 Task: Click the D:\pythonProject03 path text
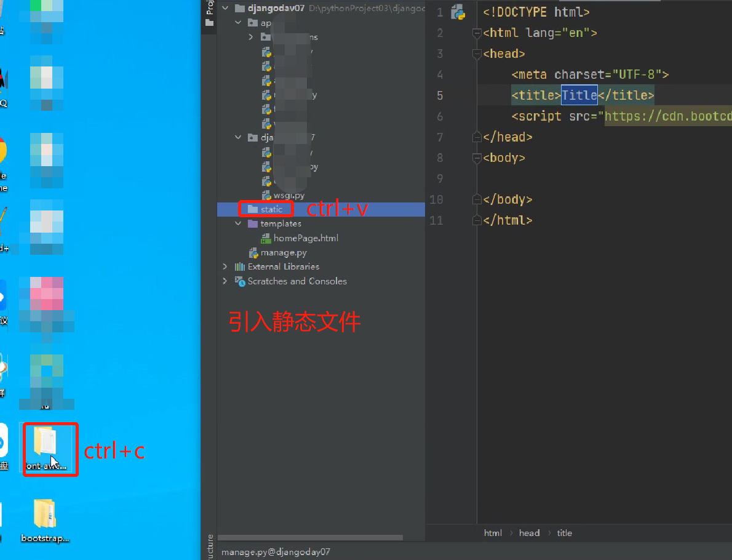pyautogui.click(x=367, y=8)
